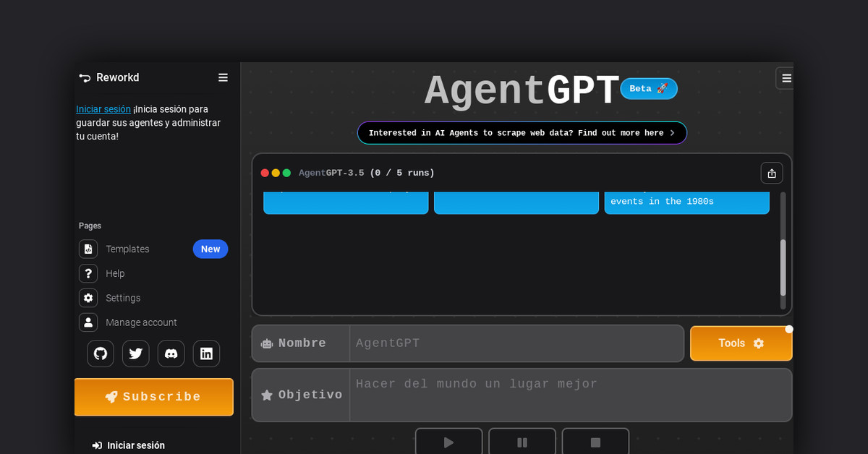Go to Manage account

point(141,322)
